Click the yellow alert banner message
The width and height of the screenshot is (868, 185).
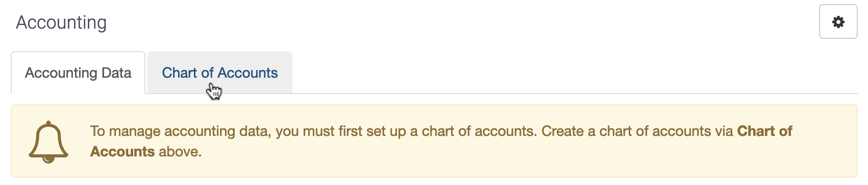(434, 142)
